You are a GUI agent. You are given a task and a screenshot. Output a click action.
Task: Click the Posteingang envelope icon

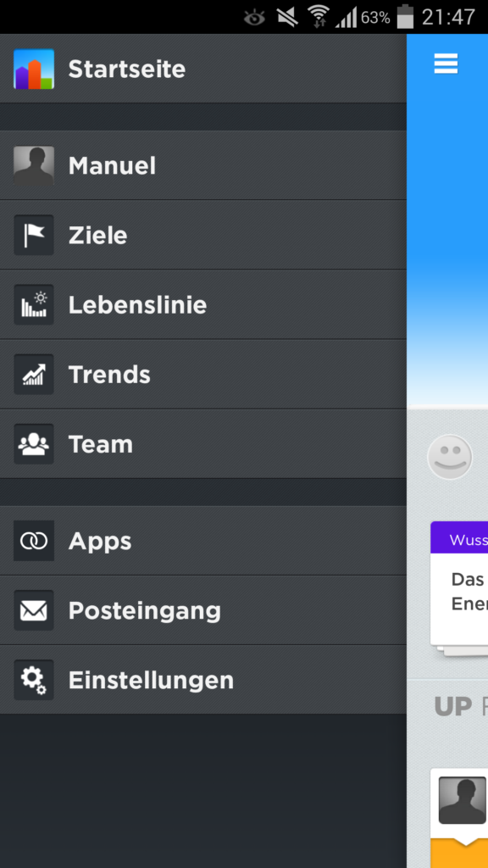pyautogui.click(x=34, y=610)
